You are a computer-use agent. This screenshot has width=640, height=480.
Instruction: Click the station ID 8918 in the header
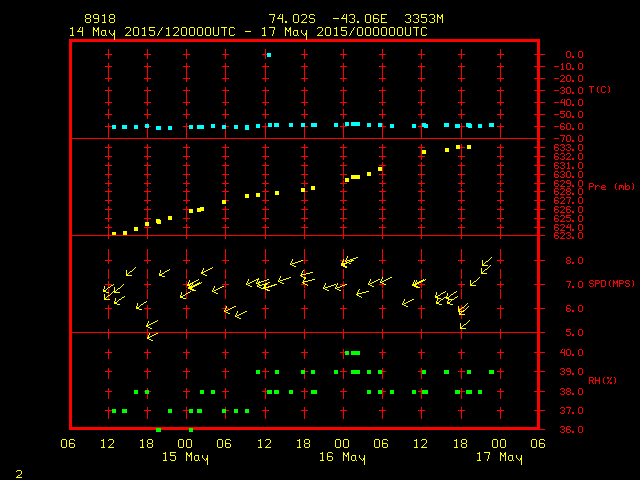(100, 19)
